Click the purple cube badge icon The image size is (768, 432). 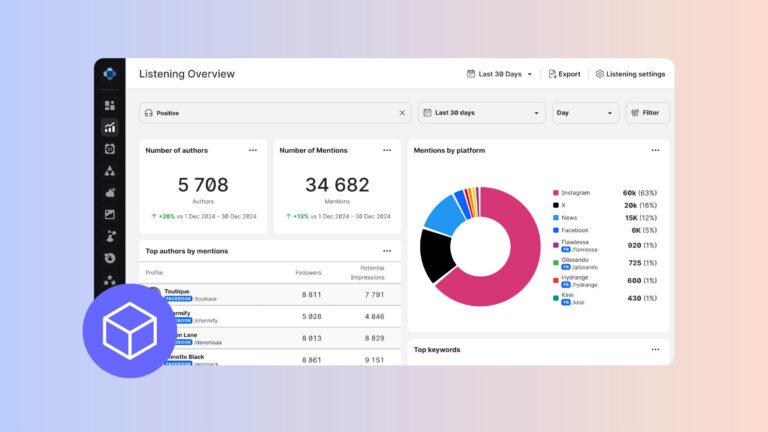coord(130,331)
